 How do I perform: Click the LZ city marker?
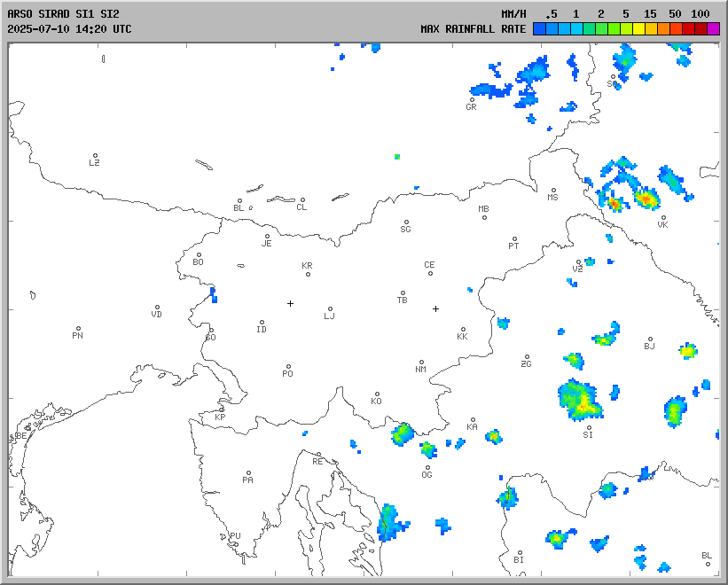(95, 156)
